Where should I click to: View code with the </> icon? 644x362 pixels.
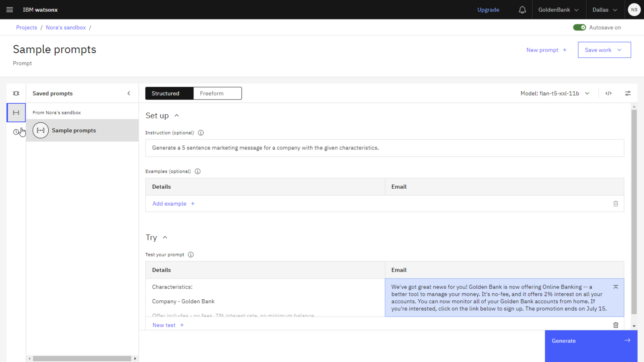[608, 94]
